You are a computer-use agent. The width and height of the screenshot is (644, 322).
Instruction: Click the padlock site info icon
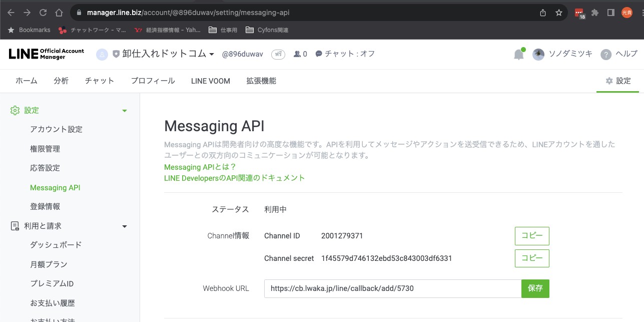coord(79,13)
